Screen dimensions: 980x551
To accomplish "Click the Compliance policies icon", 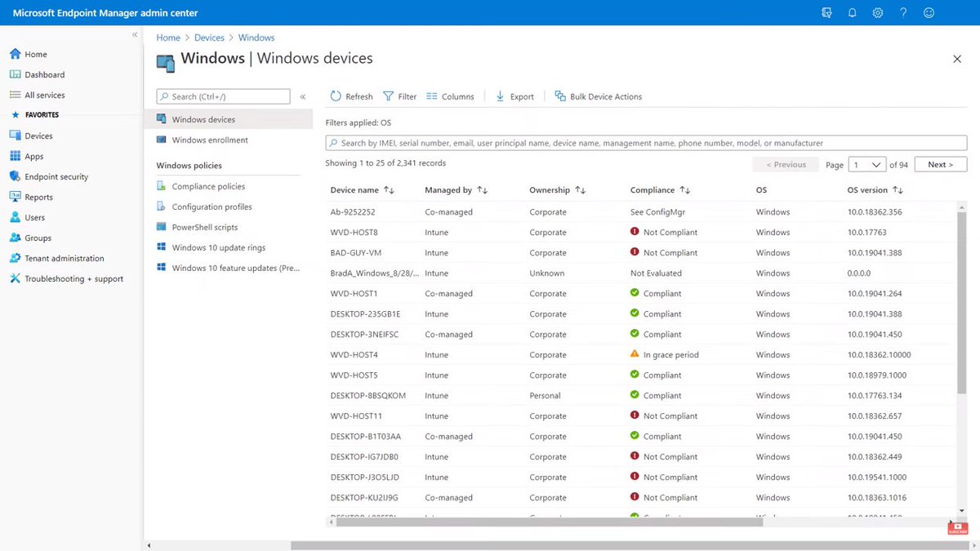I will 162,186.
